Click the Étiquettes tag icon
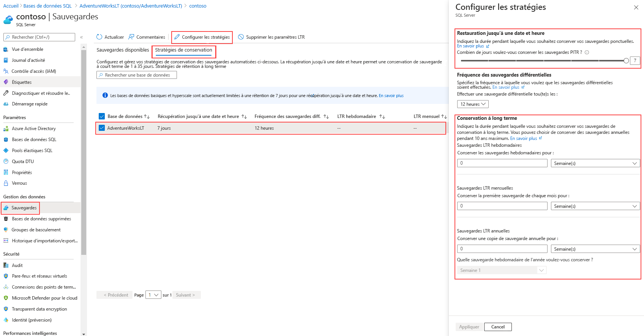 tap(6, 82)
